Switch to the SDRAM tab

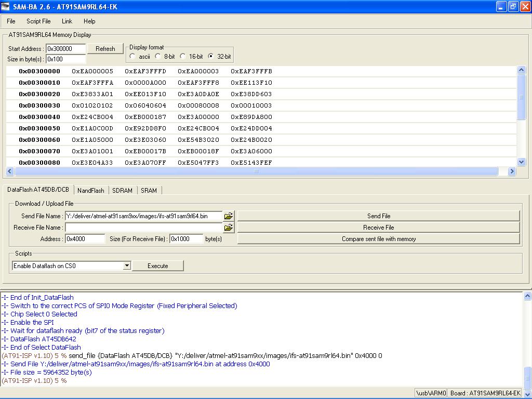click(x=122, y=191)
